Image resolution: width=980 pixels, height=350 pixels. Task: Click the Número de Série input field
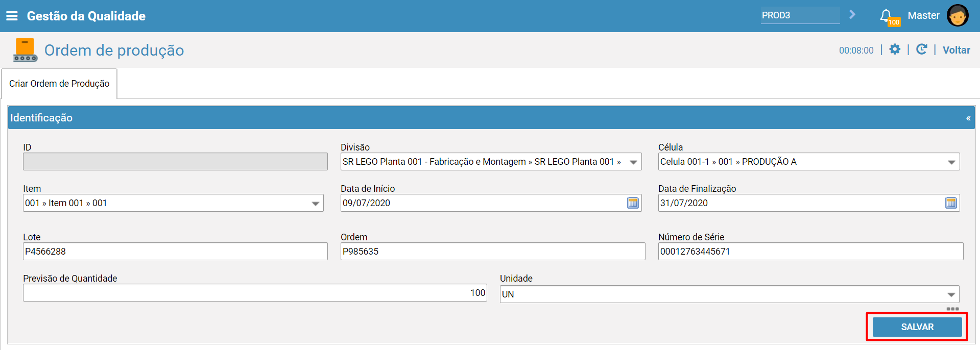click(810, 252)
